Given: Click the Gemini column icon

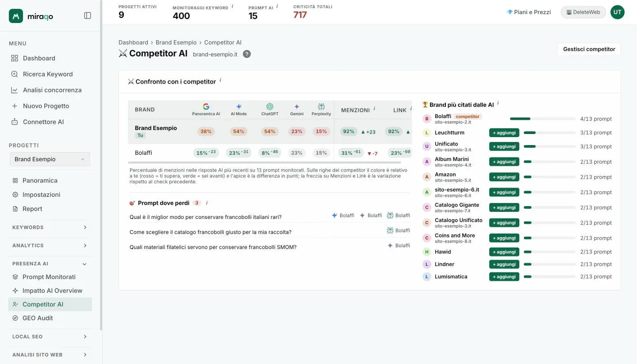Looking at the screenshot, I should click(x=297, y=107).
